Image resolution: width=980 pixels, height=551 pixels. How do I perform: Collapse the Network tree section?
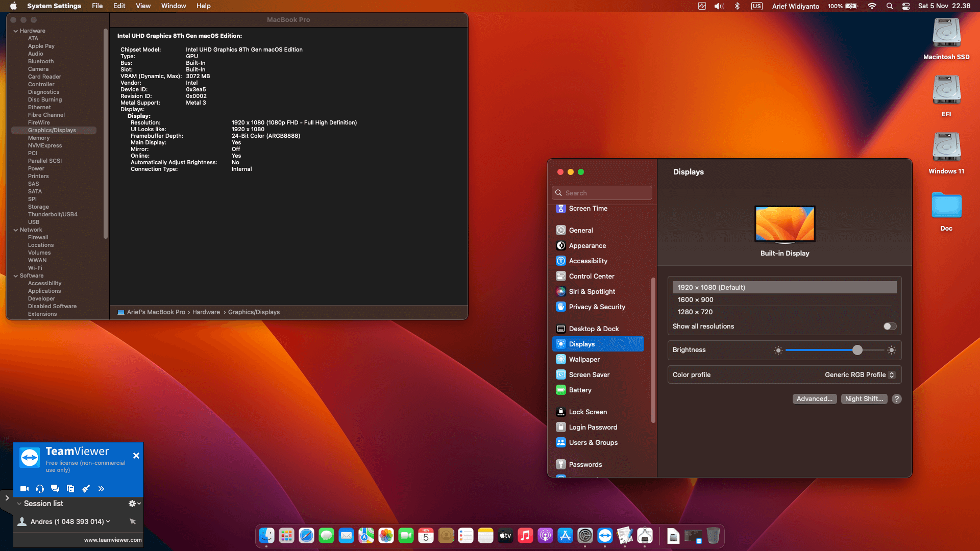tap(16, 230)
